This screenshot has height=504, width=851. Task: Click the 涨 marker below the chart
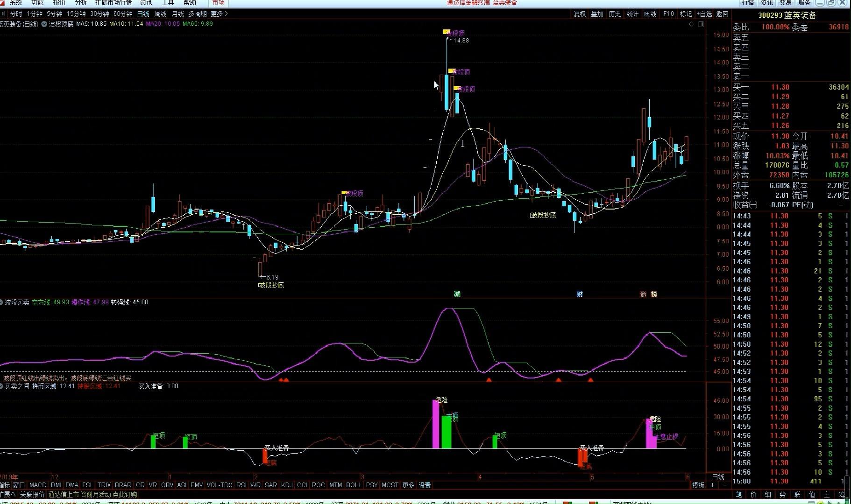tap(643, 294)
